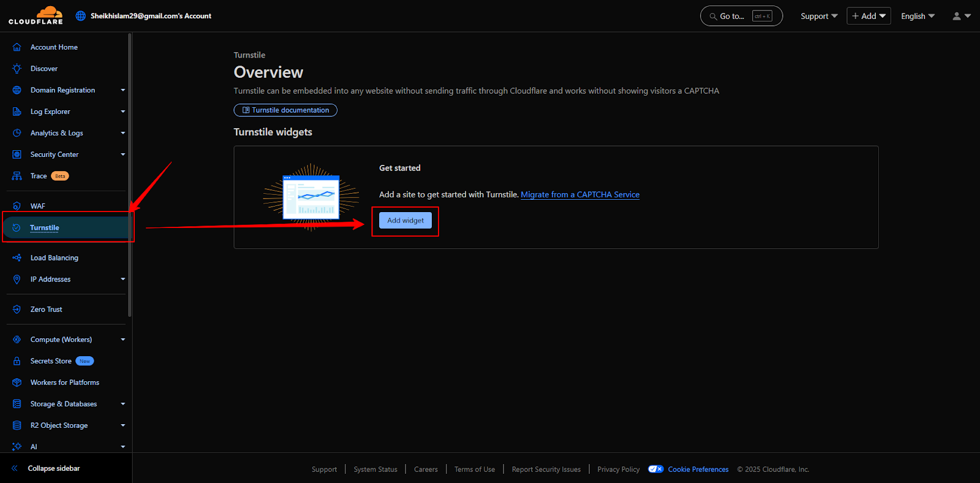Viewport: 980px width, 483px height.
Task: Expand the Security Center arrow
Action: click(x=123, y=154)
